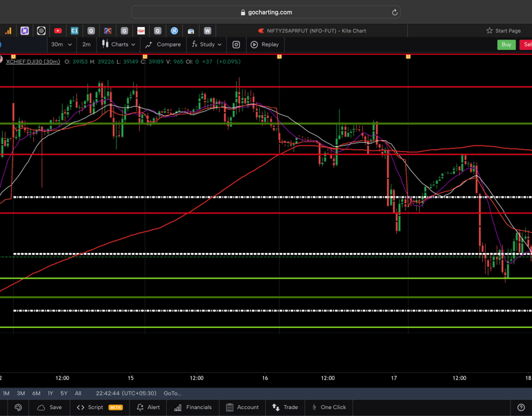
Task: Open the bar-chart analytics pinned tab
Action: coord(8,31)
